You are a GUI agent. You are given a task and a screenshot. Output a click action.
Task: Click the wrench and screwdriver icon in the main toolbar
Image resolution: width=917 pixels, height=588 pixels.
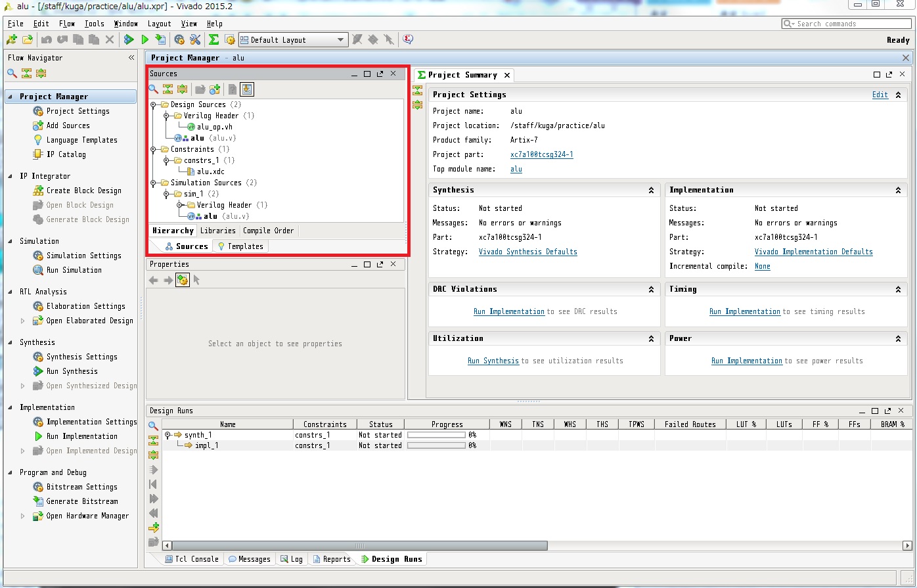click(195, 40)
